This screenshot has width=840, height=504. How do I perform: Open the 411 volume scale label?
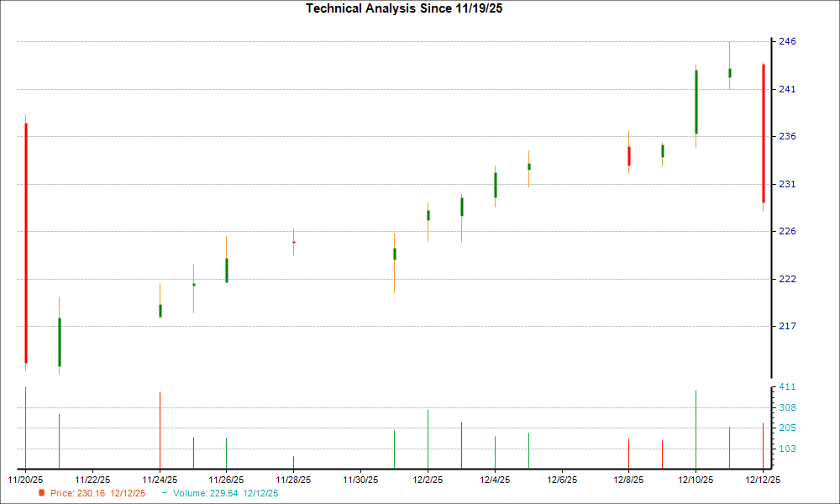[789, 387]
